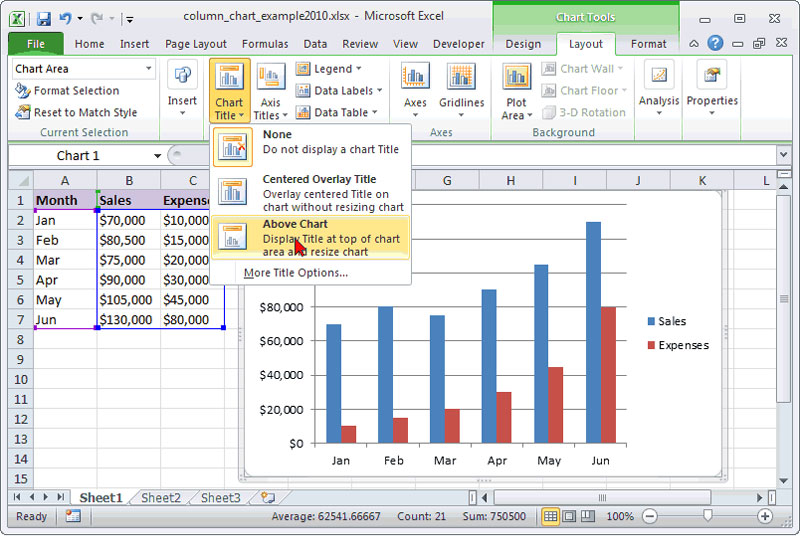Click zoom out minus button

point(649,516)
